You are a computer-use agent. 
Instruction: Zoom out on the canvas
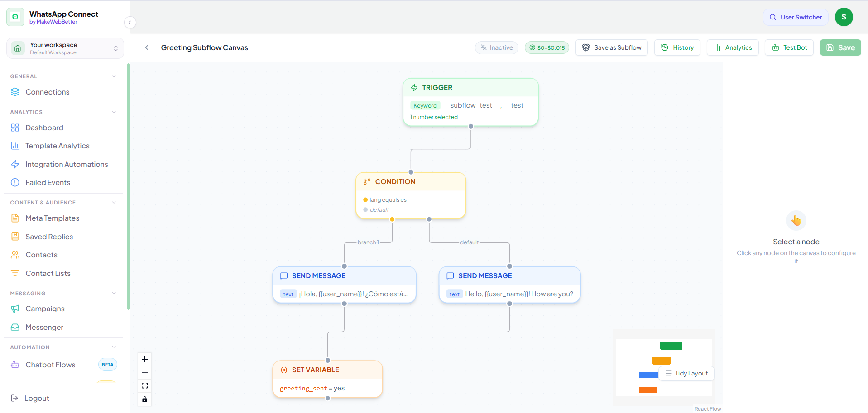click(x=144, y=372)
